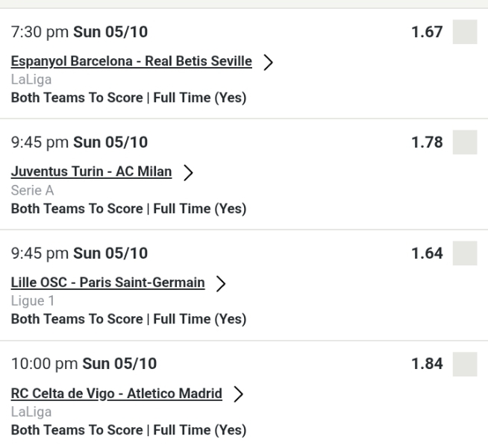
Task: Click Both Teams To Score text under Juventus match
Action: [x=128, y=209]
